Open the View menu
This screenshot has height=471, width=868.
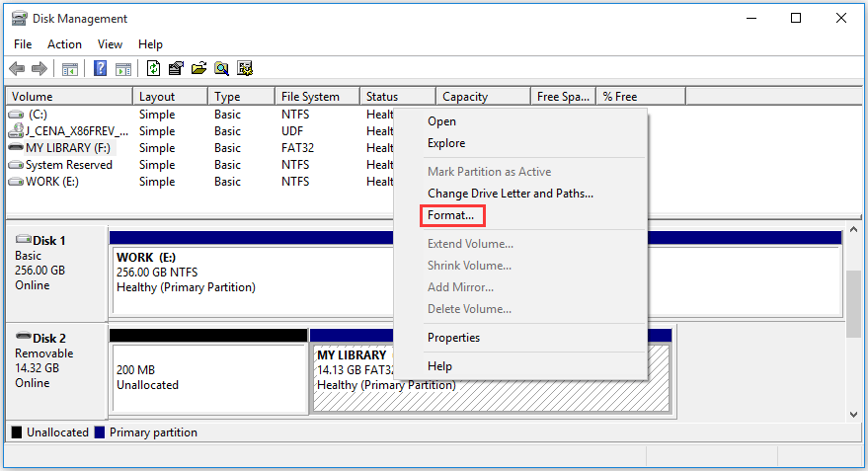point(110,44)
